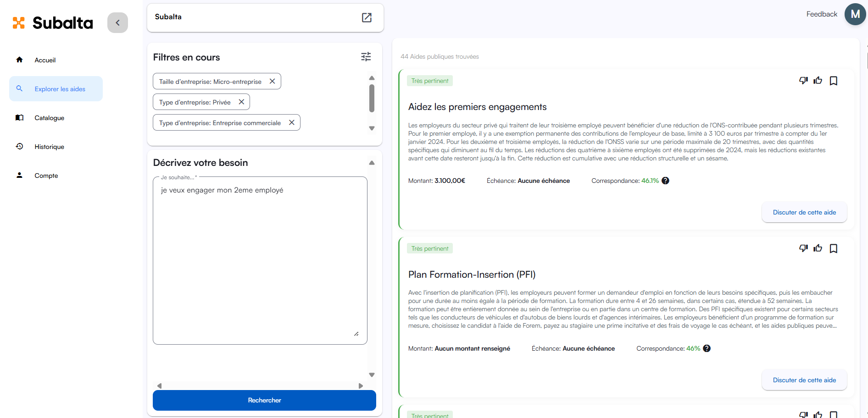This screenshot has width=868, height=418.
Task: Open Historique from the sidebar
Action: click(x=49, y=147)
